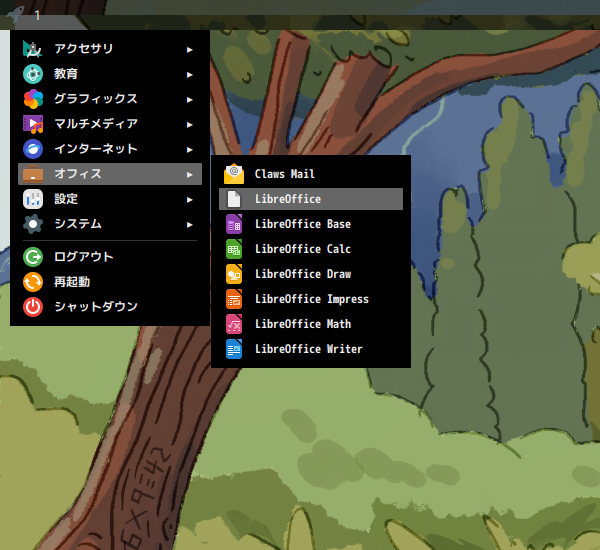The height and width of the screenshot is (550, 600).
Task: Expand the アクセサリ submenu arrow
Action: (x=189, y=50)
